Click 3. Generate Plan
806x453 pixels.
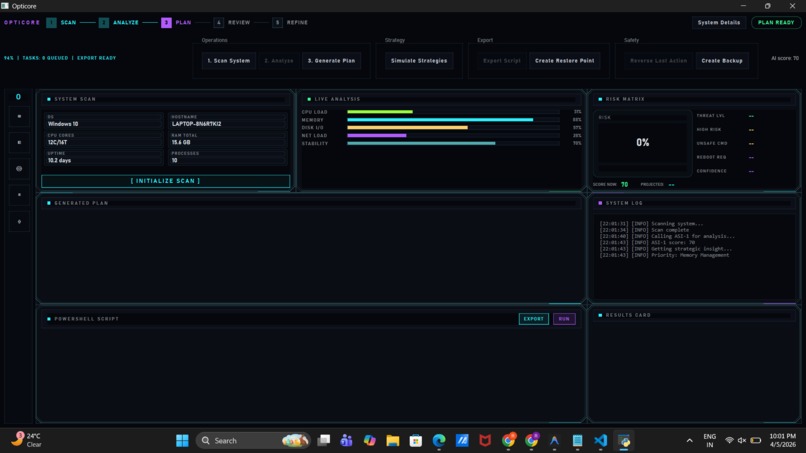pos(332,61)
